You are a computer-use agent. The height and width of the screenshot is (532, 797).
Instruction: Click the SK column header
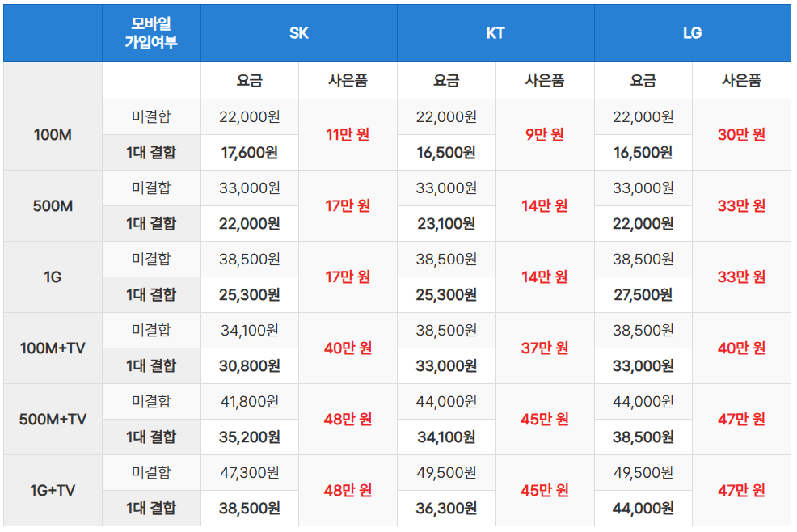click(x=299, y=33)
